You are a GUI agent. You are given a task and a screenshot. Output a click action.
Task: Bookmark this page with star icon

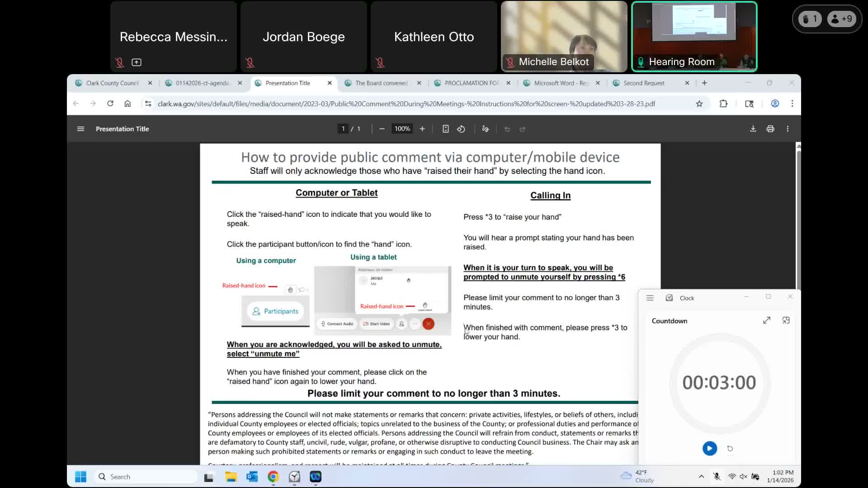coord(699,103)
